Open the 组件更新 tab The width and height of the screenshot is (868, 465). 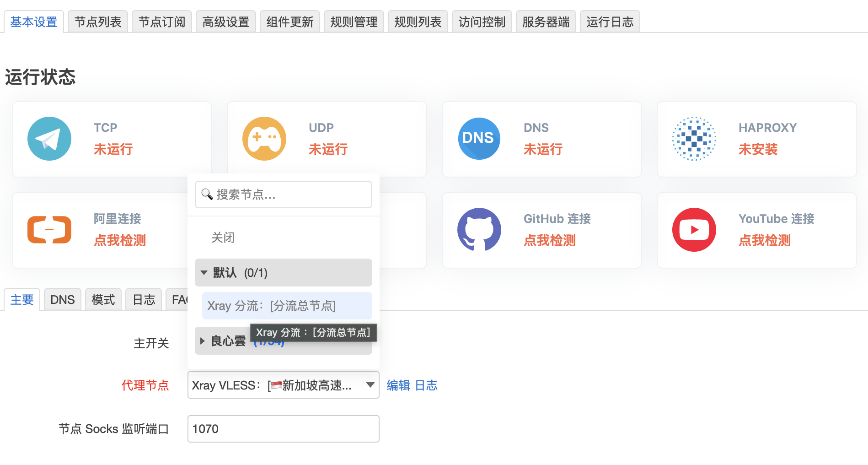point(290,22)
